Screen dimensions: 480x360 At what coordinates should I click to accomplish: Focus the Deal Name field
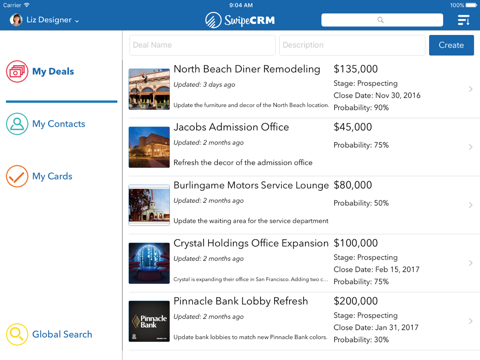[202, 45]
